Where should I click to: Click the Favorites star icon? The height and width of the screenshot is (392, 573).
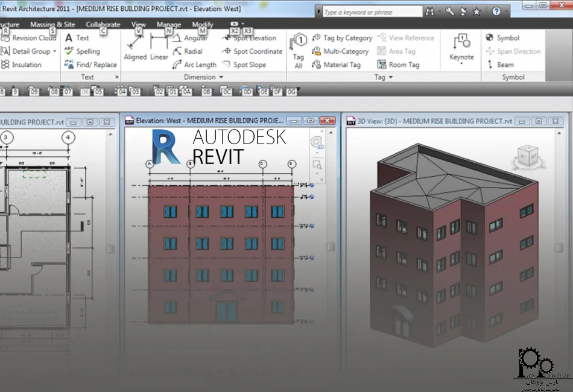point(476,11)
